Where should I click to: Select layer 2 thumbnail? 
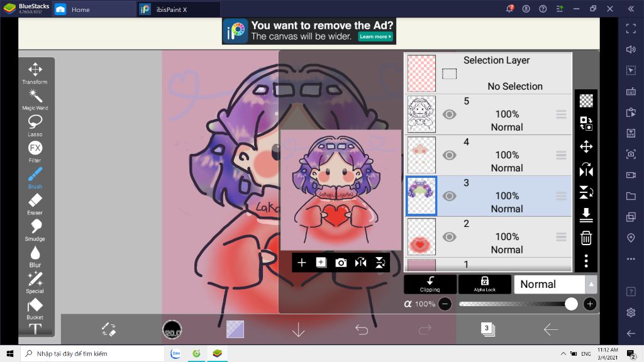click(421, 237)
